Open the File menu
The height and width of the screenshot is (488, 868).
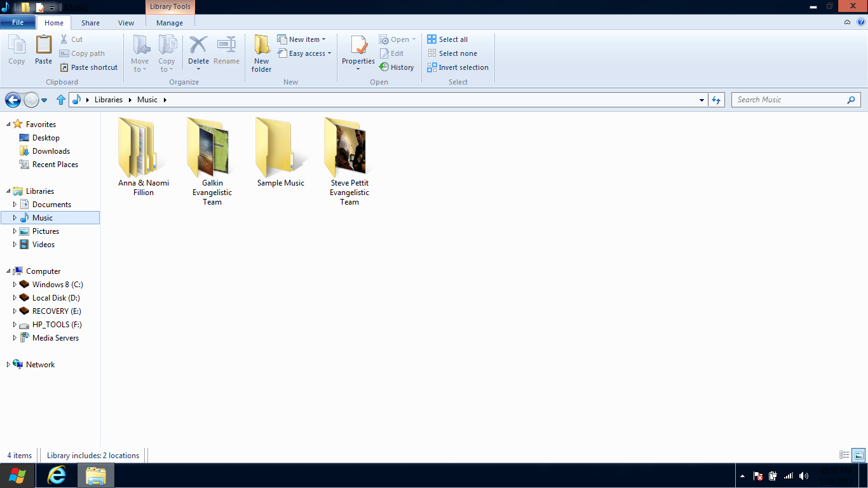[x=18, y=22]
